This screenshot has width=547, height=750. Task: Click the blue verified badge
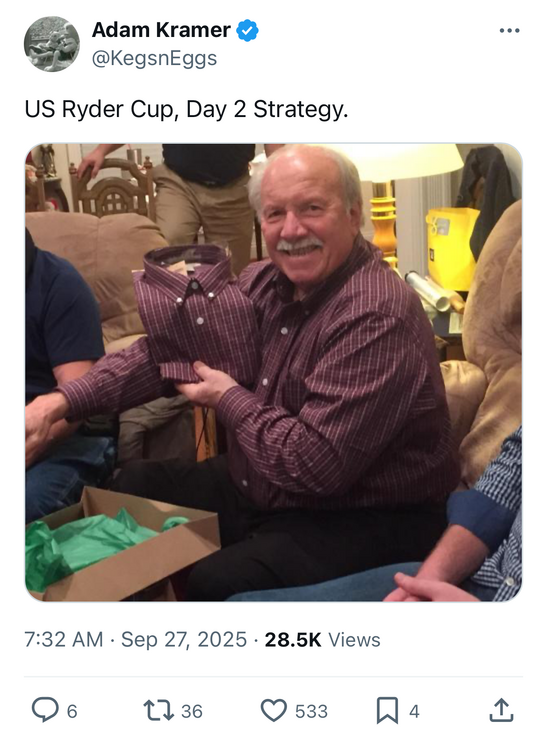click(x=247, y=31)
